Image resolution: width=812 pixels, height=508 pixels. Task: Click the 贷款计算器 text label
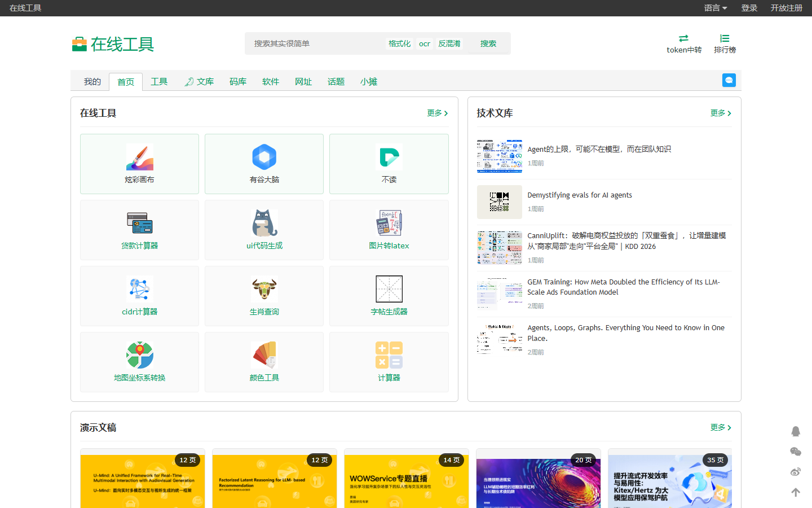click(x=139, y=246)
